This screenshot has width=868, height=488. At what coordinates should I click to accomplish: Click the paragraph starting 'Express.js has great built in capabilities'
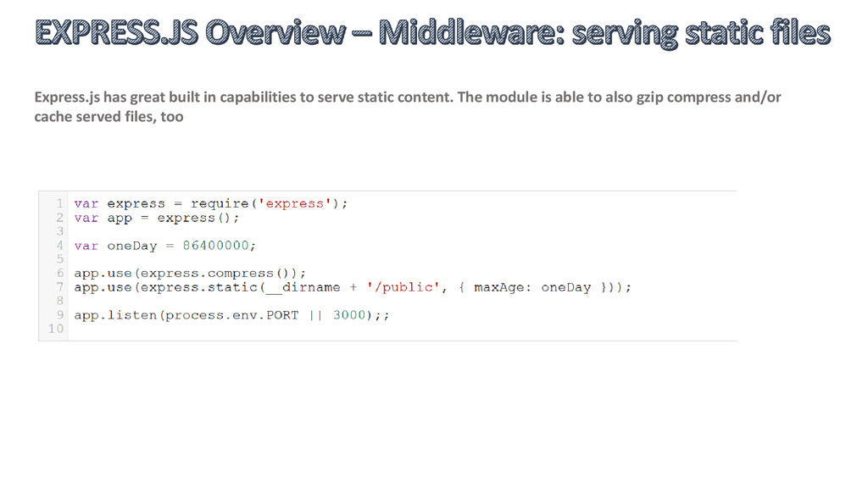click(x=408, y=107)
